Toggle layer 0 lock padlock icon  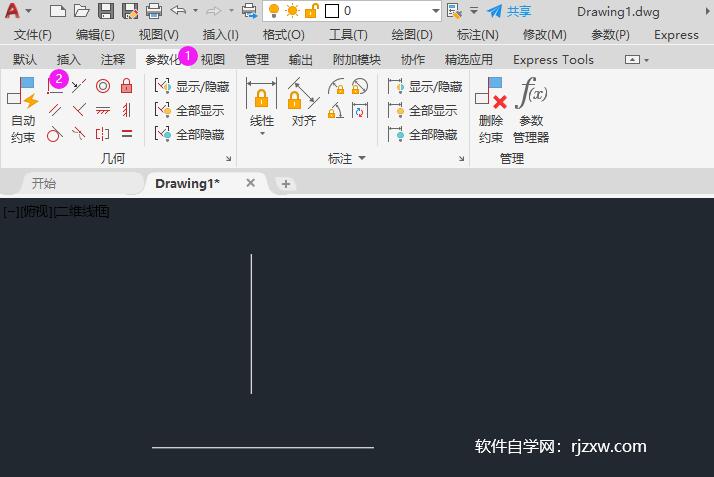tap(311, 10)
